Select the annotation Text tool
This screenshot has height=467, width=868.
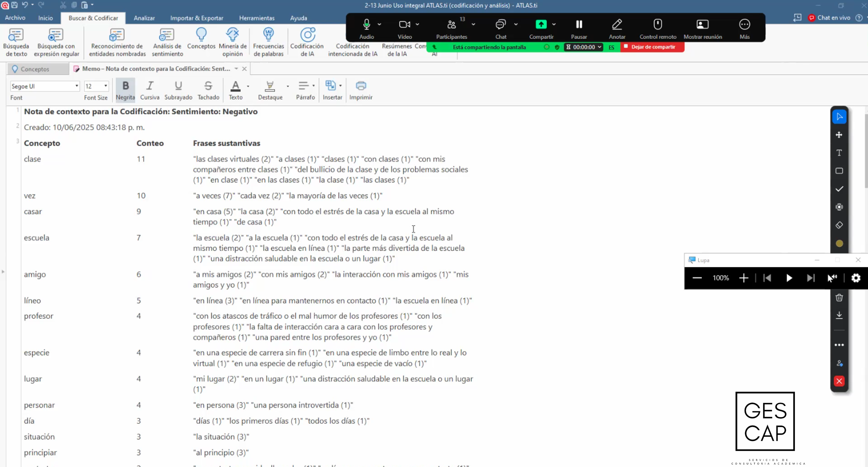coord(839,153)
